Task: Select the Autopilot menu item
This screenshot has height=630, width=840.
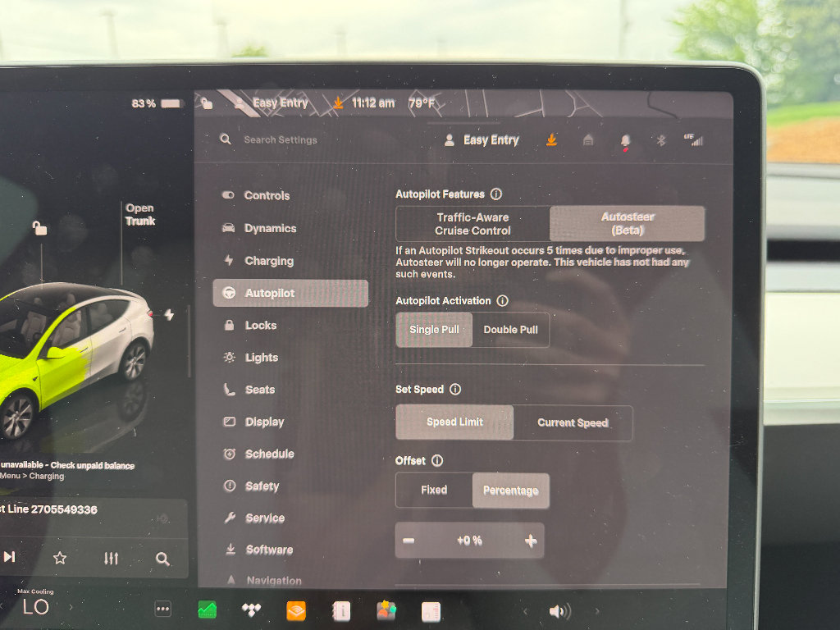Action: tap(290, 293)
